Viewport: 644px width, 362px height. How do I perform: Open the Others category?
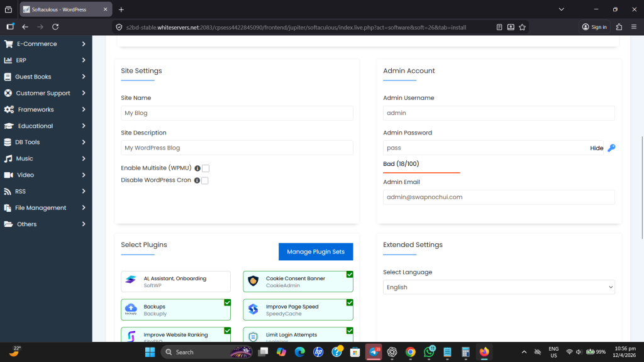pos(46,224)
